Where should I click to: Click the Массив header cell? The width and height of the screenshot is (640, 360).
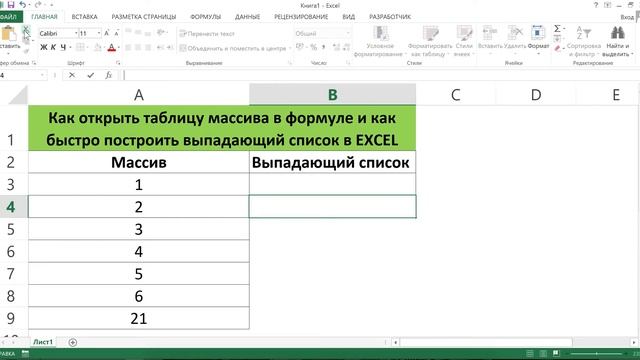[x=139, y=162]
